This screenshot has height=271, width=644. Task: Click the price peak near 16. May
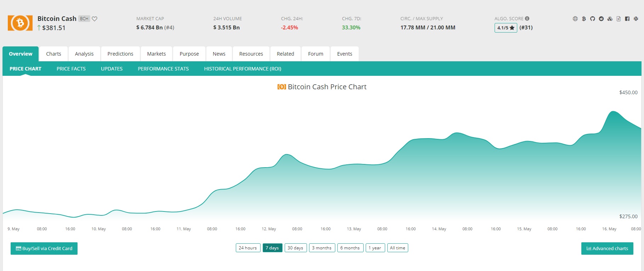[x=613, y=112]
